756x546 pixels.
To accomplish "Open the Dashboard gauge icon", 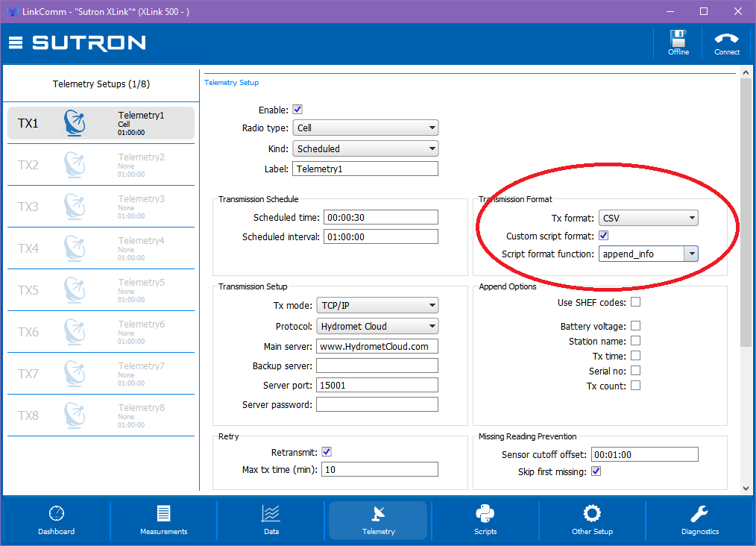I will point(57,514).
